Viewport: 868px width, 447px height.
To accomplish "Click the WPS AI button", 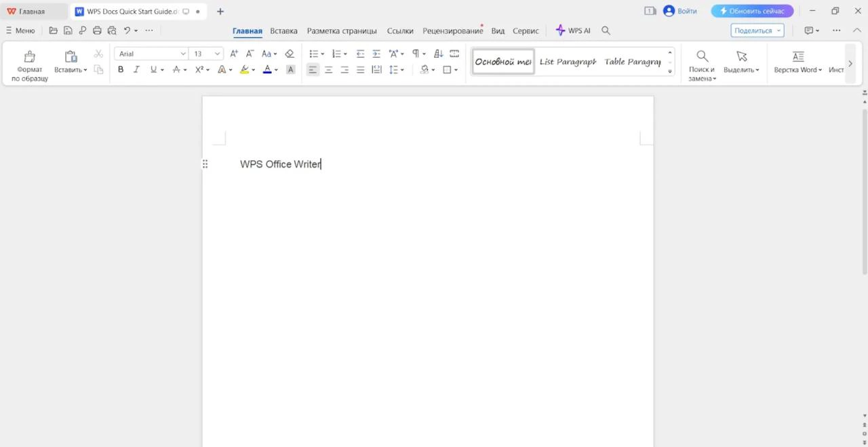I will pyautogui.click(x=573, y=30).
